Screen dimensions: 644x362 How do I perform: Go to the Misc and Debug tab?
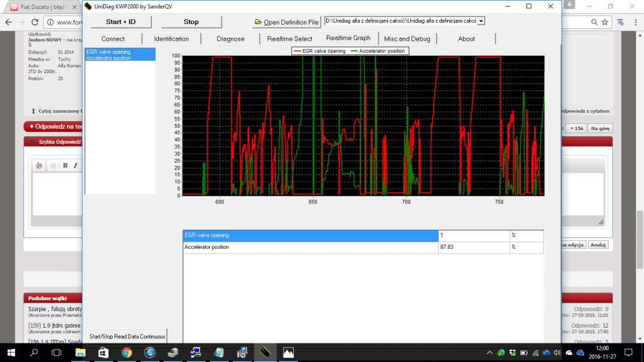pyautogui.click(x=407, y=39)
